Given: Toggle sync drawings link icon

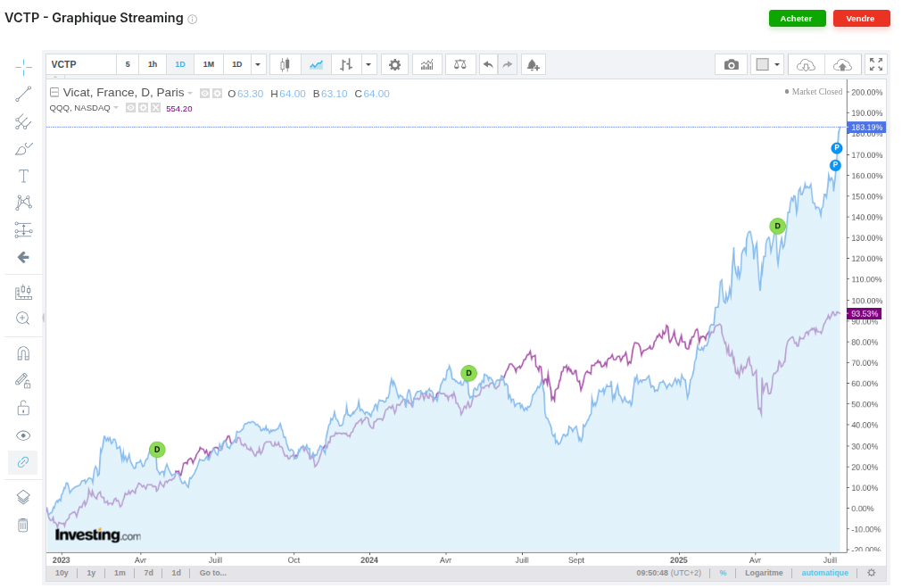Looking at the screenshot, I should point(23,462).
